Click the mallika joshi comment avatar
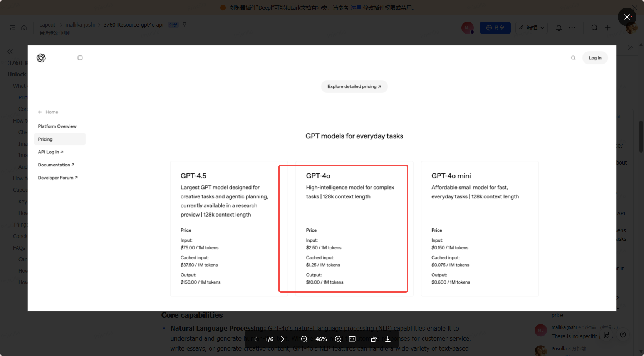The image size is (644, 356). coord(541,330)
